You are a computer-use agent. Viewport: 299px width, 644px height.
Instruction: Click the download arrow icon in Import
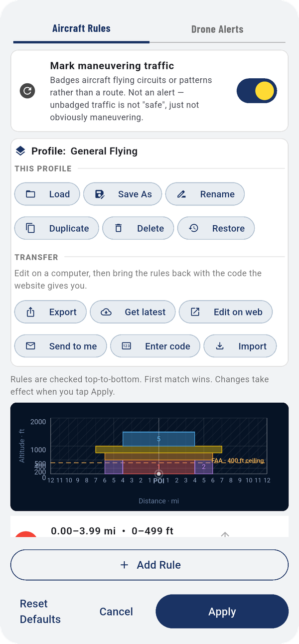click(220, 346)
